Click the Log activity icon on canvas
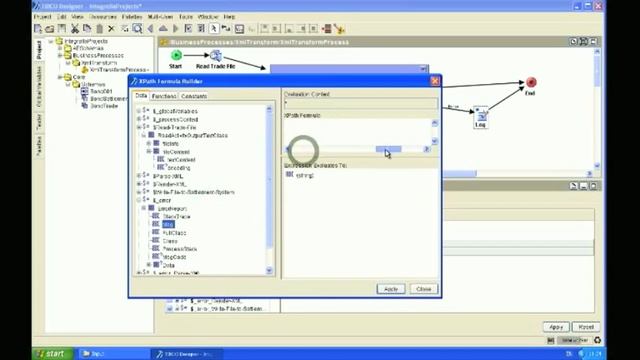Viewport: 640px width, 360px height. coord(481,115)
